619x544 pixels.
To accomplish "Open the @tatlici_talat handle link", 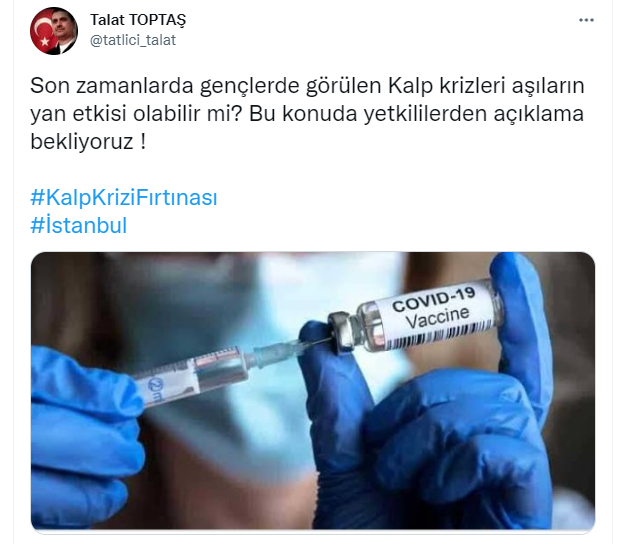I will [133, 40].
